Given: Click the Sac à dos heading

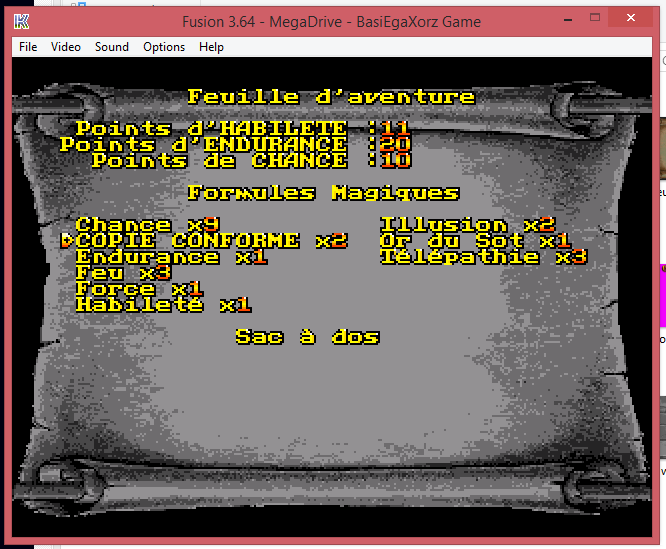Looking at the screenshot, I should pos(308,337).
